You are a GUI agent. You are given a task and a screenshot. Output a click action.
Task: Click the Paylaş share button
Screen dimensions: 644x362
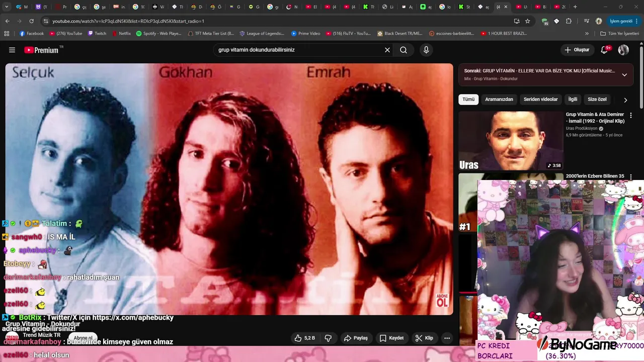[356, 338]
